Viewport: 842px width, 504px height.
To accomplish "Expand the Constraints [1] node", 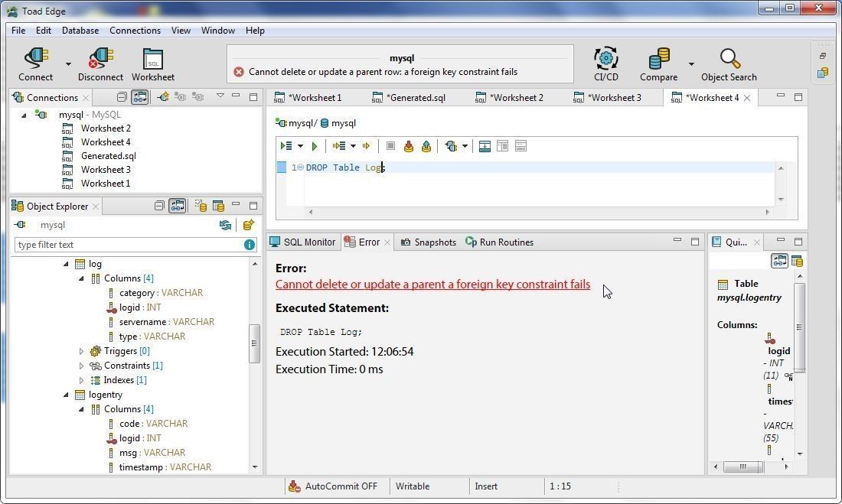I will coord(81,366).
